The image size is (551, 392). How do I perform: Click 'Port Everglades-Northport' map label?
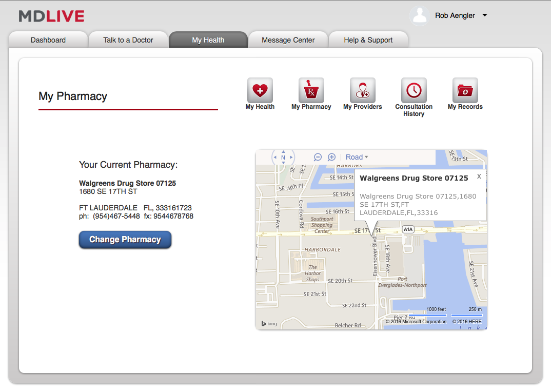(402, 282)
